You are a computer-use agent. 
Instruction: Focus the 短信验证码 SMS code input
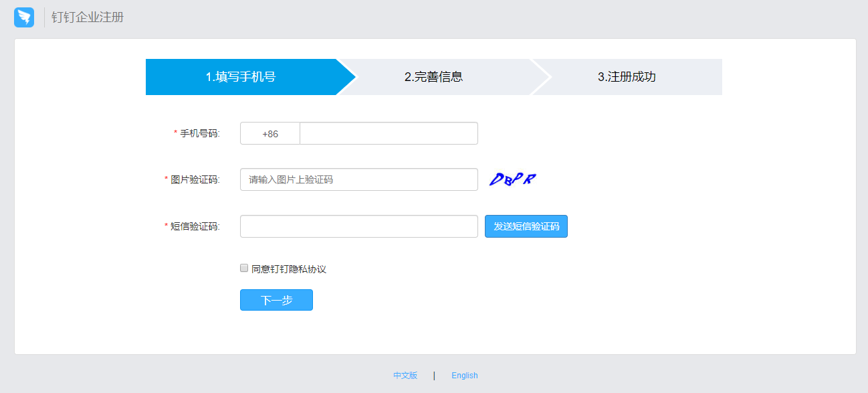pos(358,226)
